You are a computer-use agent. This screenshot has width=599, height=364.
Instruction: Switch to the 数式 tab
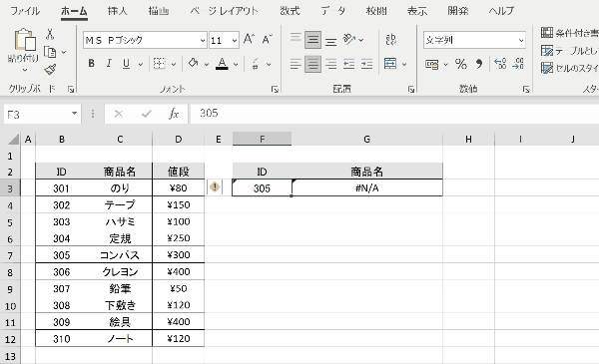(x=290, y=11)
